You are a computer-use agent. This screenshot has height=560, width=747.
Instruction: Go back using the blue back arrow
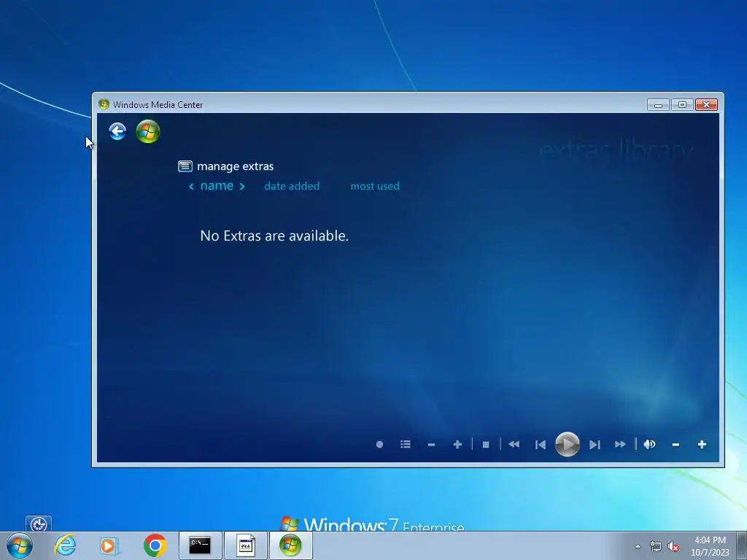(117, 131)
